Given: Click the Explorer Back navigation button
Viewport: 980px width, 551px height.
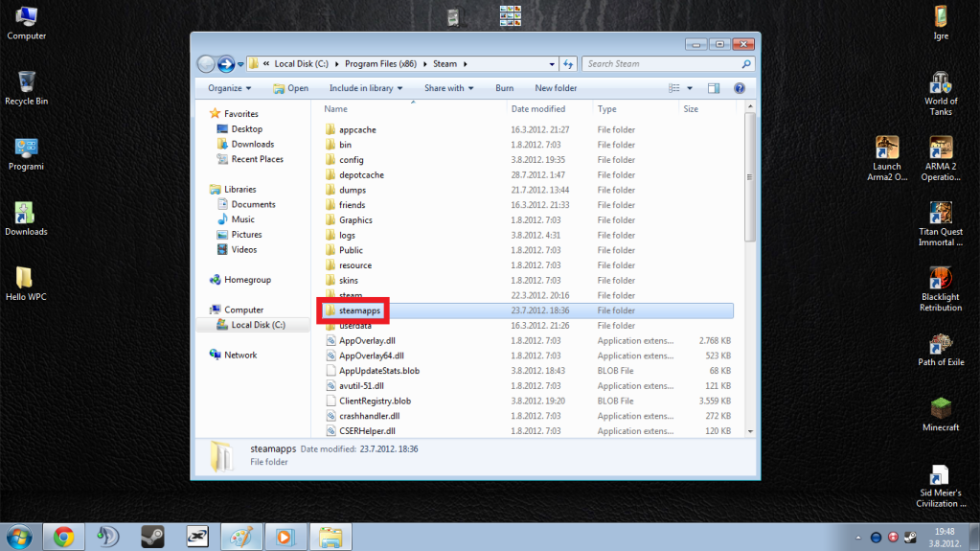Looking at the screenshot, I should [x=206, y=64].
